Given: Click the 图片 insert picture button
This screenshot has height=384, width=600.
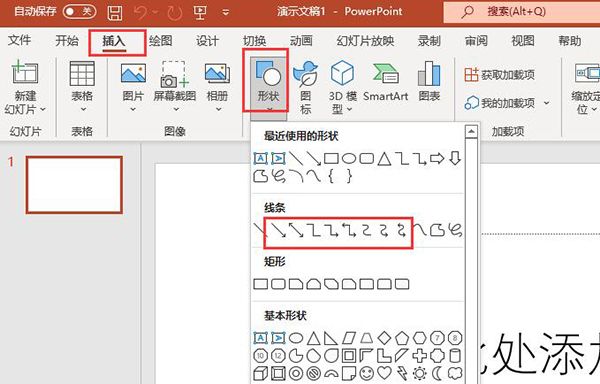Looking at the screenshot, I should point(133,87).
